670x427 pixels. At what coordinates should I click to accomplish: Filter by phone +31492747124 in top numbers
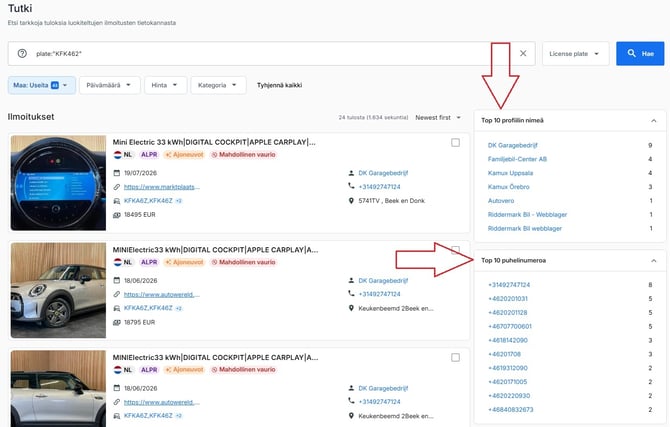[x=509, y=285]
